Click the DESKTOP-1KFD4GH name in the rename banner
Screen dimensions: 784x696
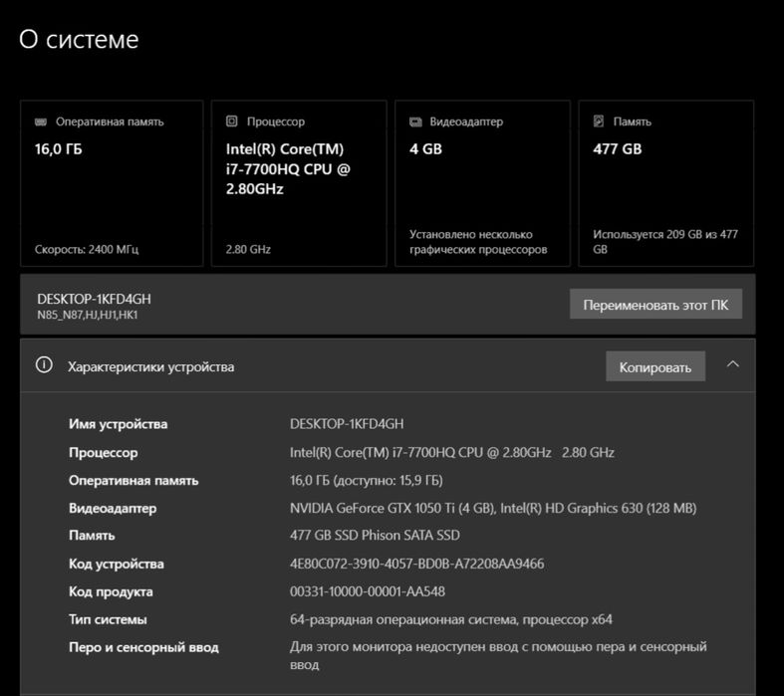[x=94, y=299]
